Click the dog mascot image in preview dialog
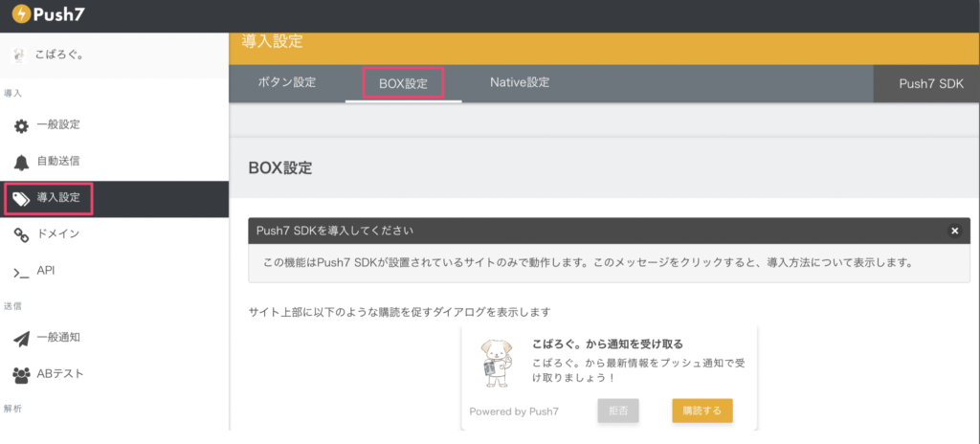This screenshot has height=444, width=980. 497,364
